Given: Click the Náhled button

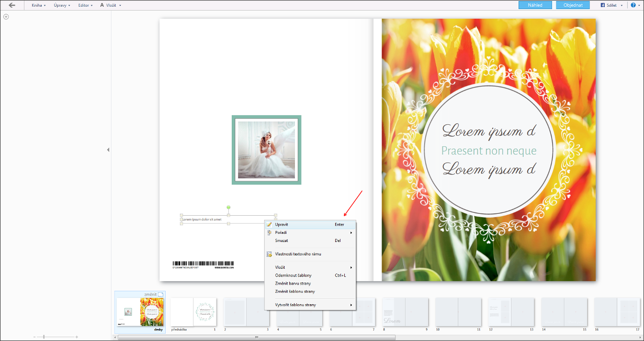Looking at the screenshot, I should tap(535, 5).
